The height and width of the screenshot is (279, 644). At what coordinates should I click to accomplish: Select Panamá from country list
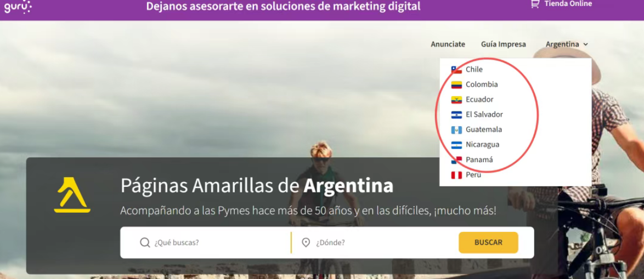(479, 160)
